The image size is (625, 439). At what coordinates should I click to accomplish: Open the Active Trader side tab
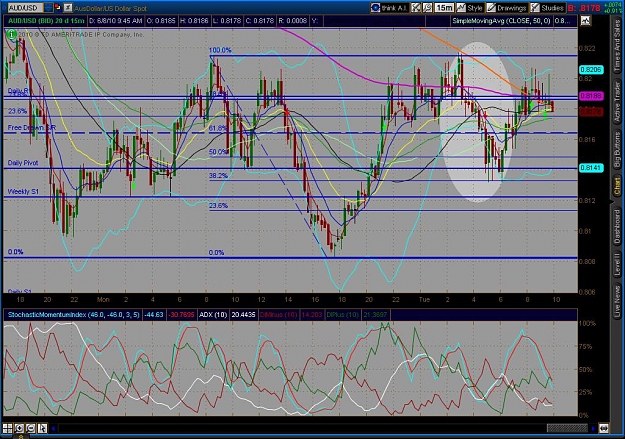click(617, 102)
